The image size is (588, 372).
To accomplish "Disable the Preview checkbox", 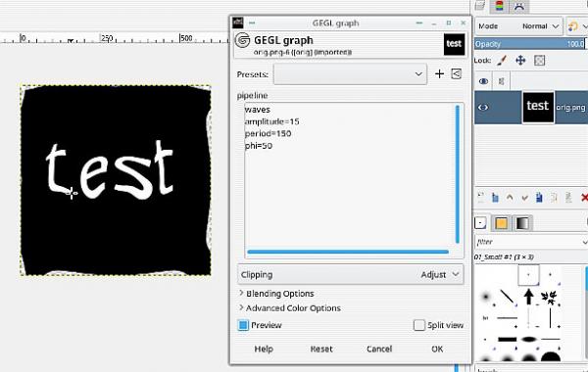I will click(243, 325).
